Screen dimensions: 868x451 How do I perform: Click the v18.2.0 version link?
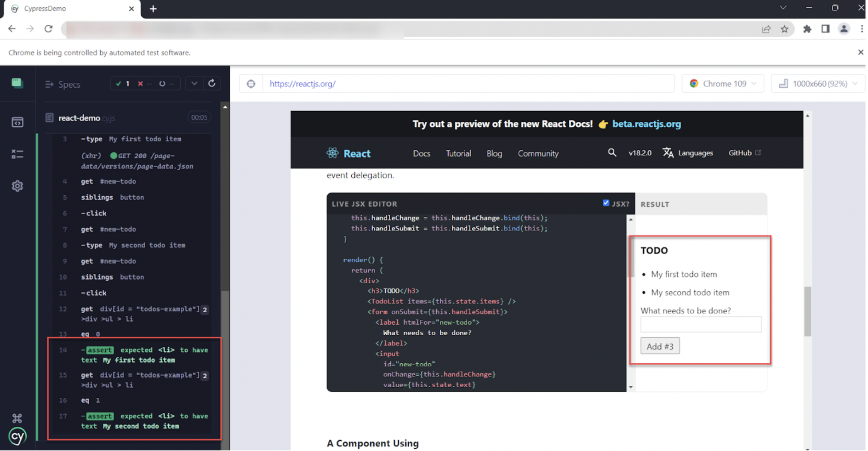pos(640,153)
